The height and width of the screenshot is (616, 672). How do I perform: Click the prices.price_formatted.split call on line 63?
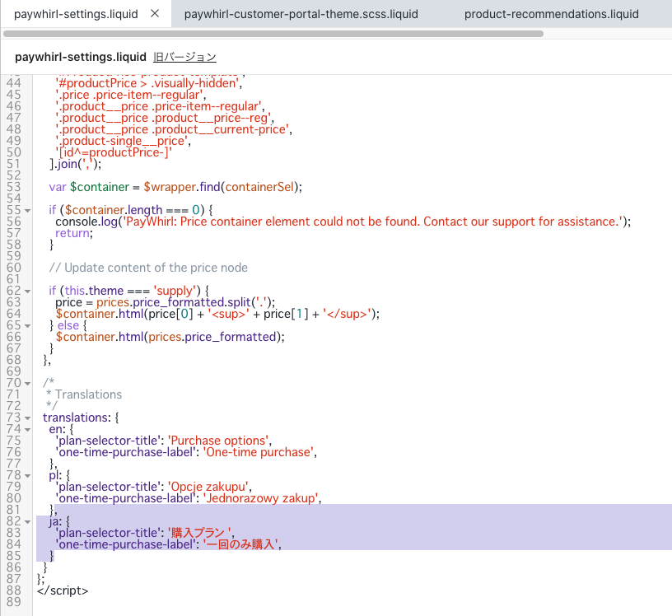[x=184, y=302]
